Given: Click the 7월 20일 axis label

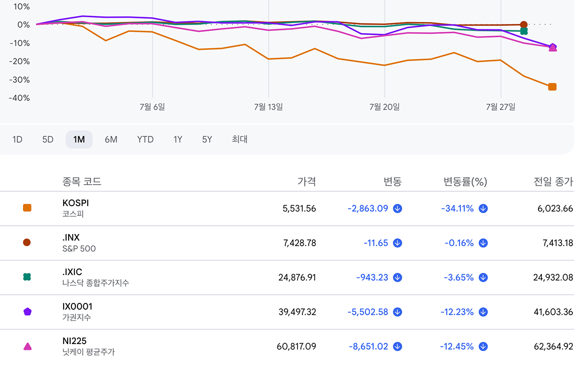Looking at the screenshot, I should click(x=385, y=107).
